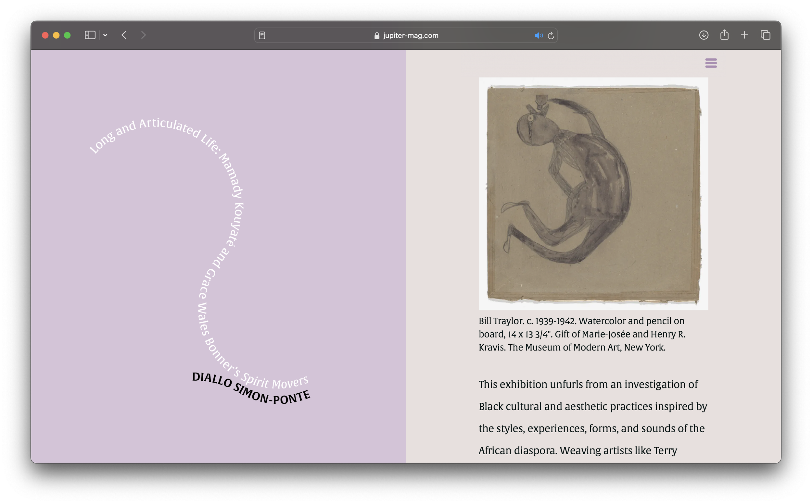Go back to the previous page
Screen dimensions: 812x504
tap(124, 35)
